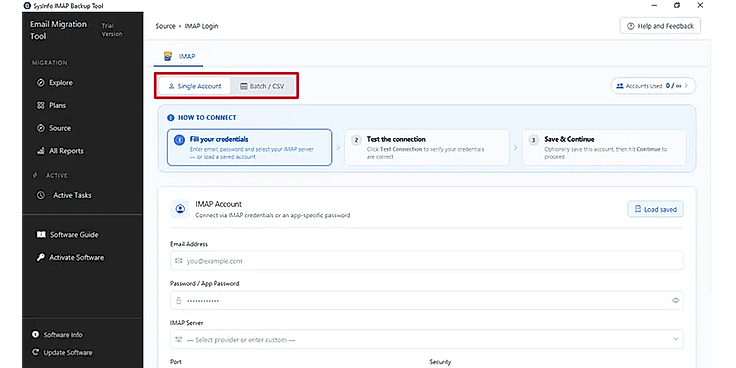736x368 pixels.
Task: Open the IMAP Server provider dropdown
Action: (427, 339)
